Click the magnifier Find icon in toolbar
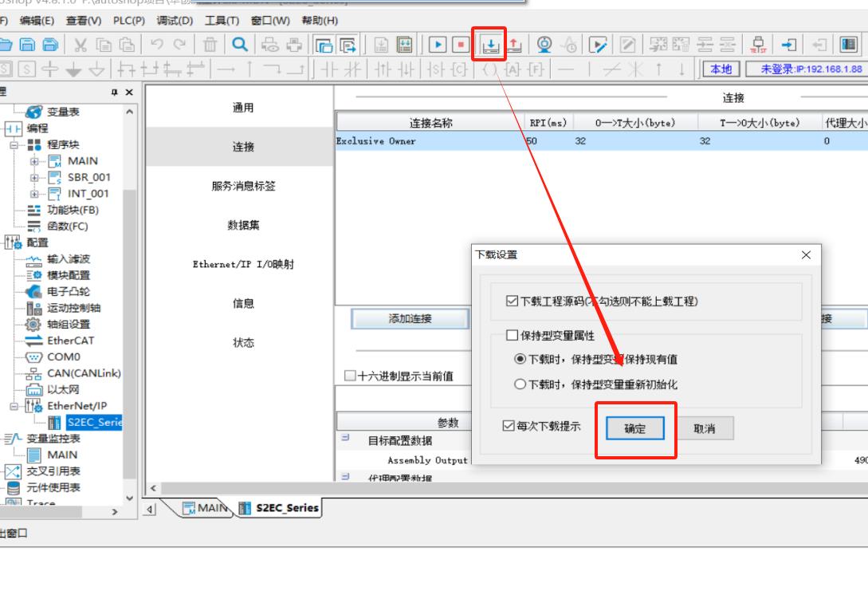The image size is (868, 595). (x=238, y=45)
